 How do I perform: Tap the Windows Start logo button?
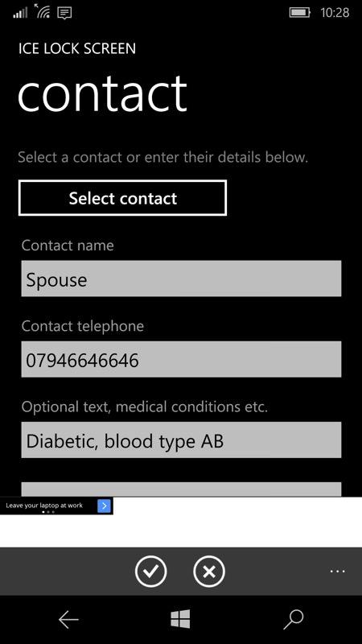pyautogui.click(x=180, y=619)
